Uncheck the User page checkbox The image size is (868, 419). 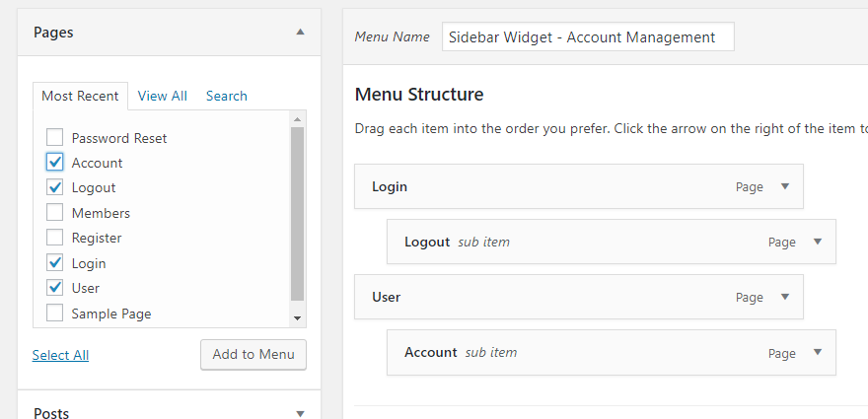pyautogui.click(x=54, y=288)
